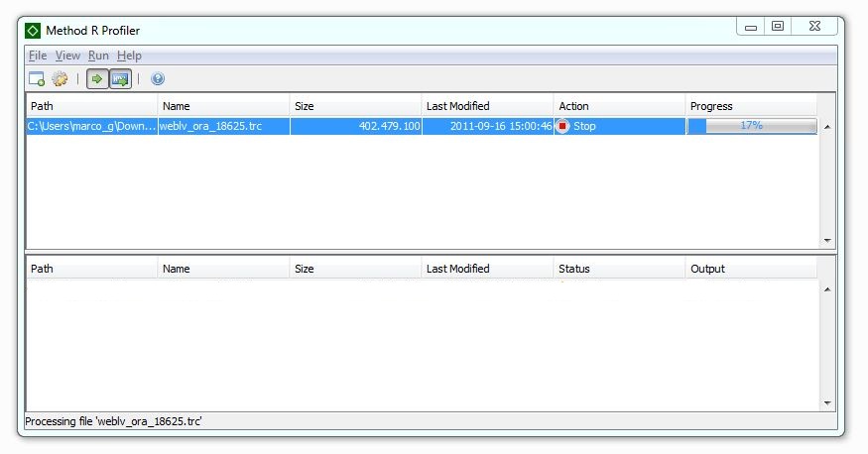Select the C:\Users\marco_g\Down... path cell
The height and width of the screenshot is (454, 868).
92,126
